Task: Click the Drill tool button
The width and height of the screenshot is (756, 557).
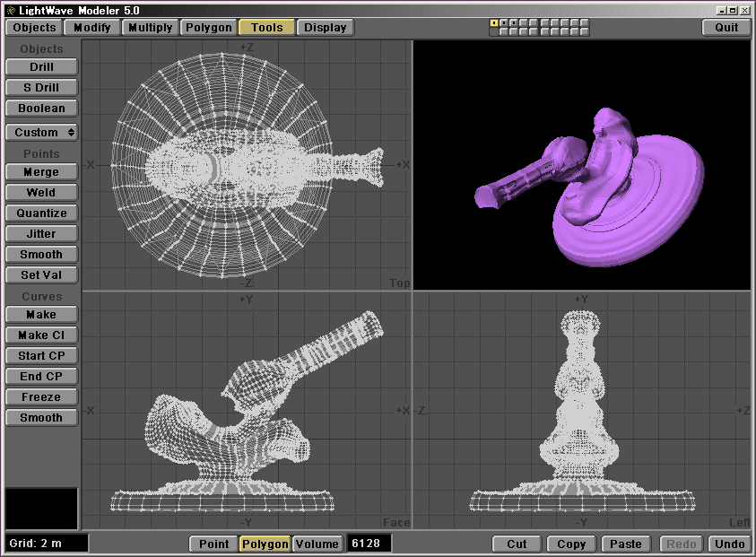Action: pyautogui.click(x=41, y=67)
